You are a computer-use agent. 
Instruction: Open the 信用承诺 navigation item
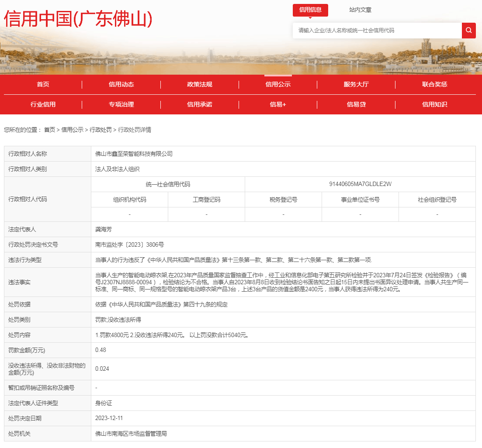pyautogui.click(x=200, y=104)
